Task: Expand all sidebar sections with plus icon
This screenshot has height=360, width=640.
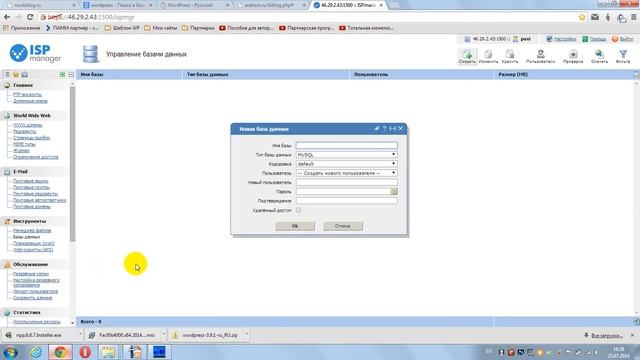Action: coord(62,74)
